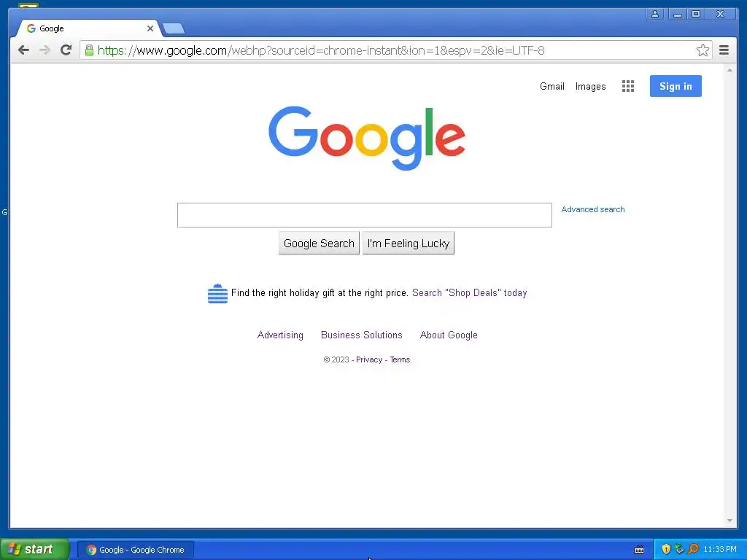Click the I'm Feeling Lucky button

pyautogui.click(x=409, y=244)
